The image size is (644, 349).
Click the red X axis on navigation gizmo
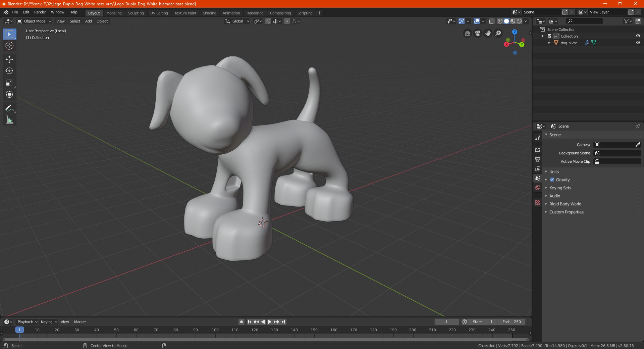(x=506, y=44)
